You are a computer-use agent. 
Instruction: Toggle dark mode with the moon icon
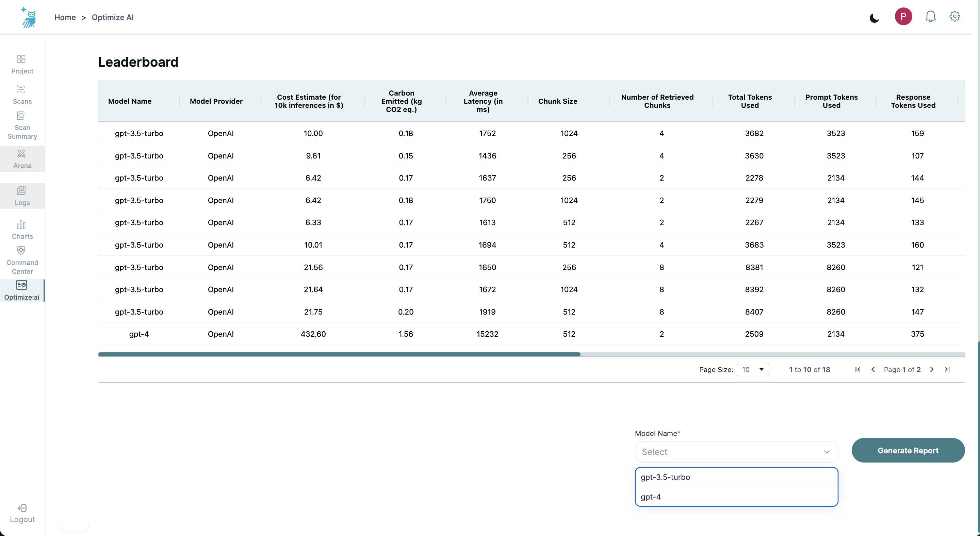coord(874,18)
